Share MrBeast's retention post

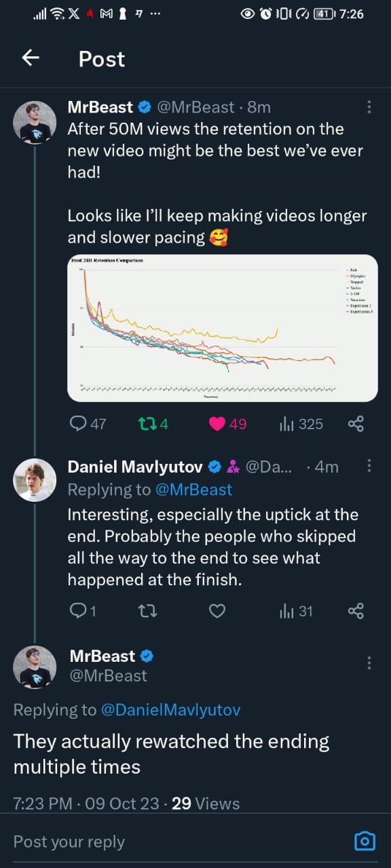pos(356,423)
